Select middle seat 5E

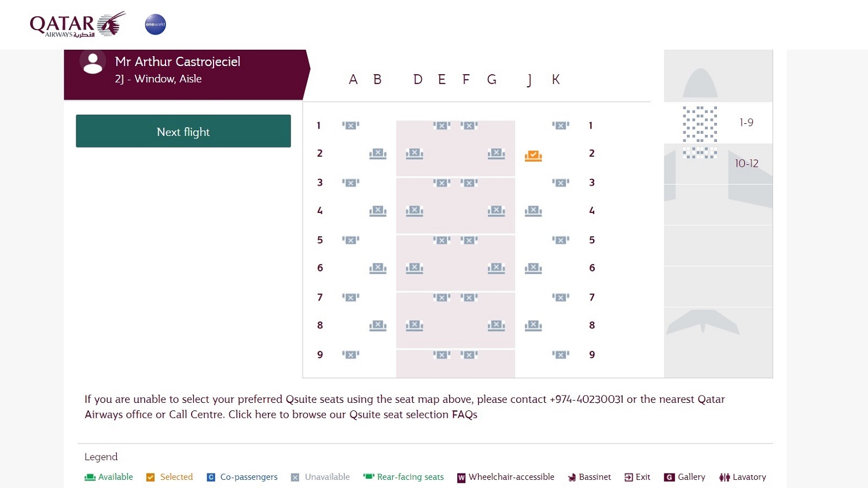[x=443, y=240]
